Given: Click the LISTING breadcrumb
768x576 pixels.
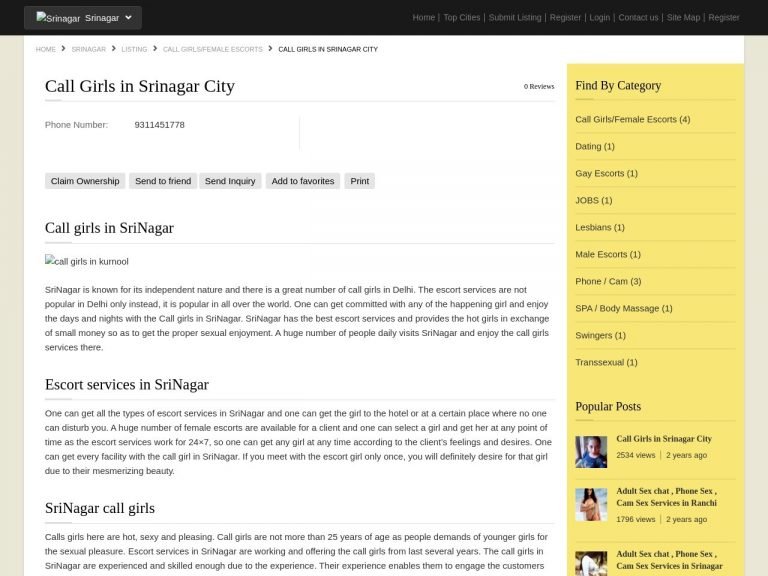Looking at the screenshot, I should pyautogui.click(x=134, y=49).
